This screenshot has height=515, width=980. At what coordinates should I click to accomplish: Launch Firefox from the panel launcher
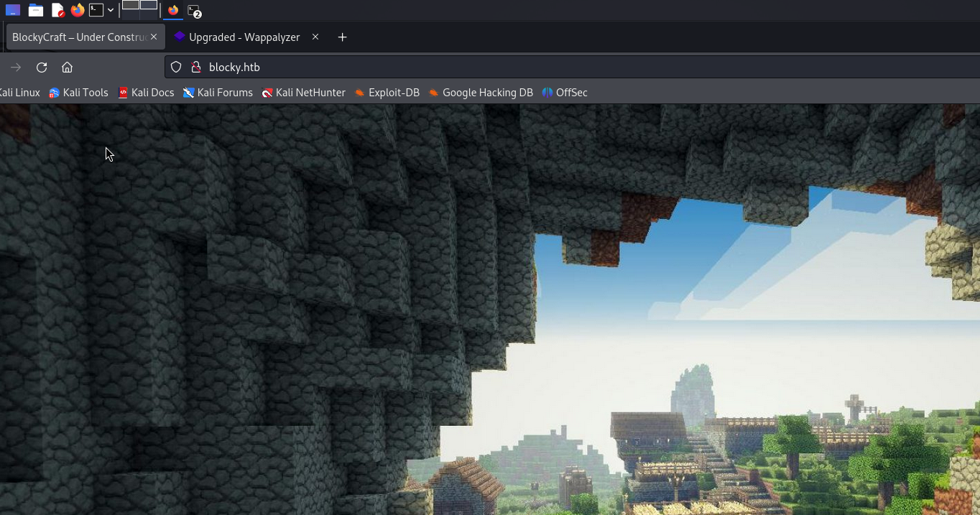[77, 10]
